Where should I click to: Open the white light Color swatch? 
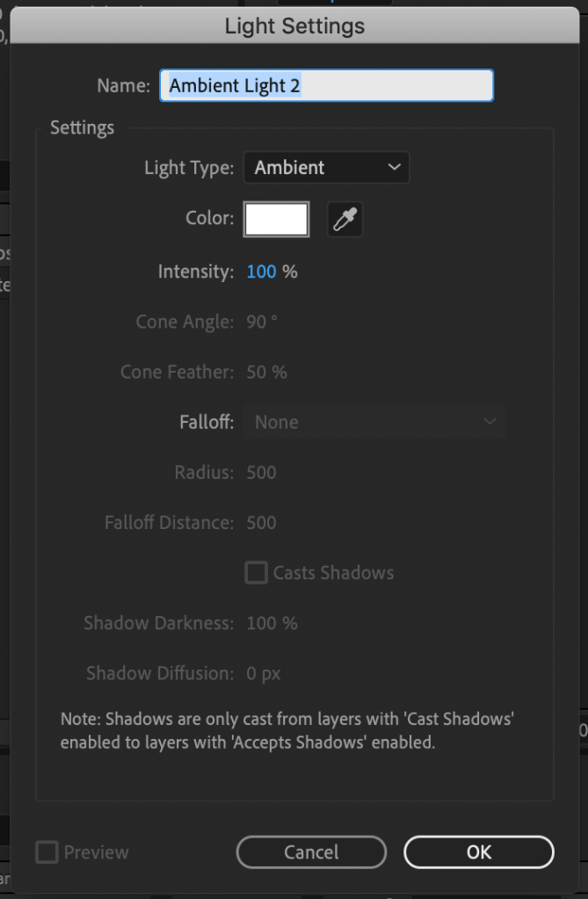(x=277, y=220)
